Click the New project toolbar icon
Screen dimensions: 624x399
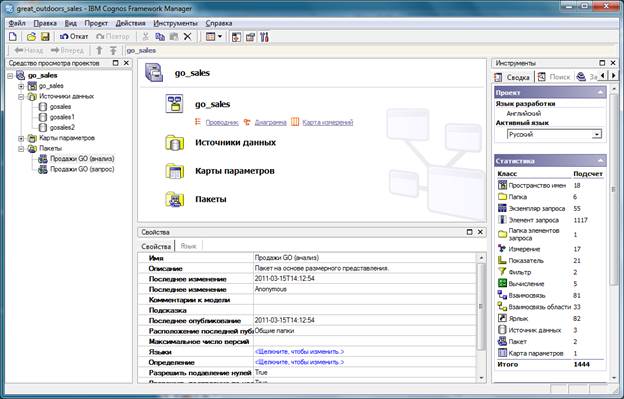click(13, 37)
